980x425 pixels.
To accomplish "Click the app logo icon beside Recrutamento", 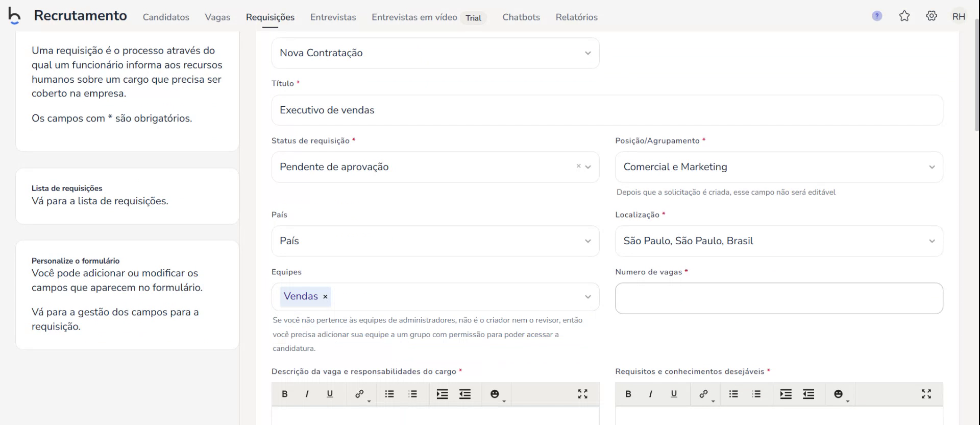I will click(x=14, y=16).
